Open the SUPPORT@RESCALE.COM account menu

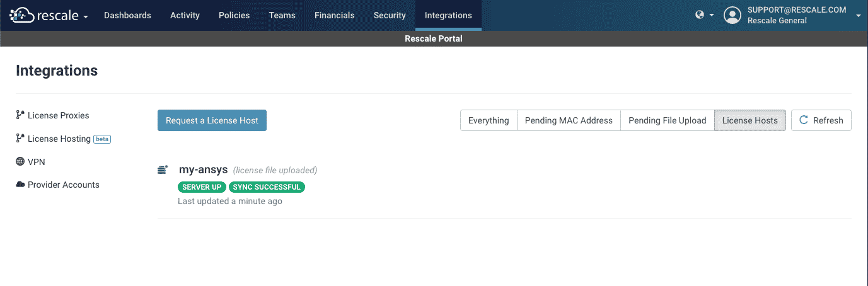point(796,10)
